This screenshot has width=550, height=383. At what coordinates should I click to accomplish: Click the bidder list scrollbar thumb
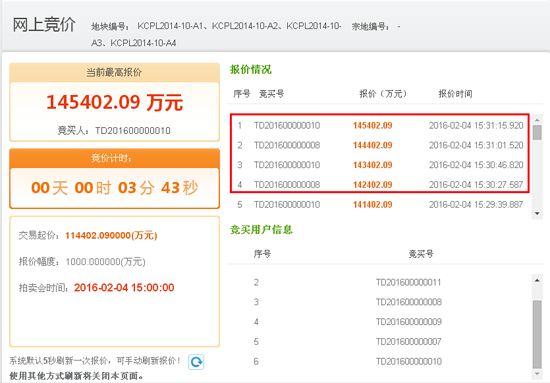click(537, 333)
